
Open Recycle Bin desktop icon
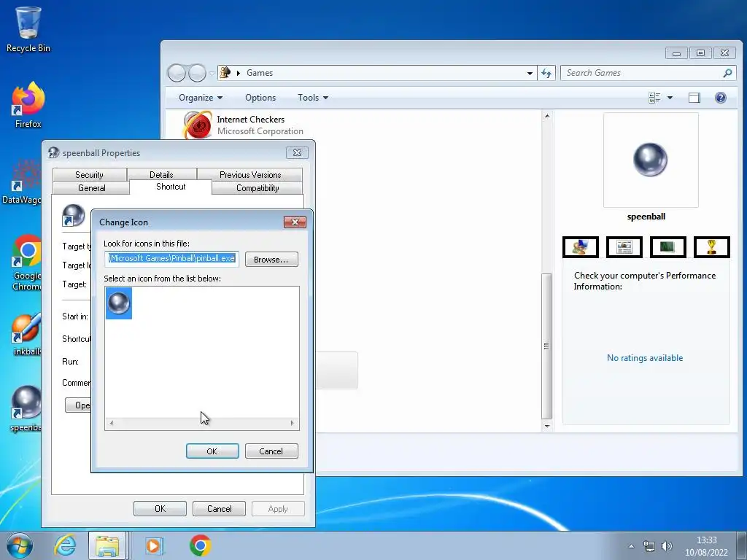click(x=28, y=29)
